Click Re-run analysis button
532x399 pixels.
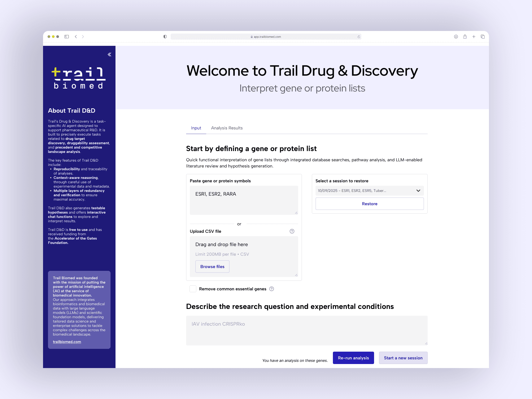353,358
